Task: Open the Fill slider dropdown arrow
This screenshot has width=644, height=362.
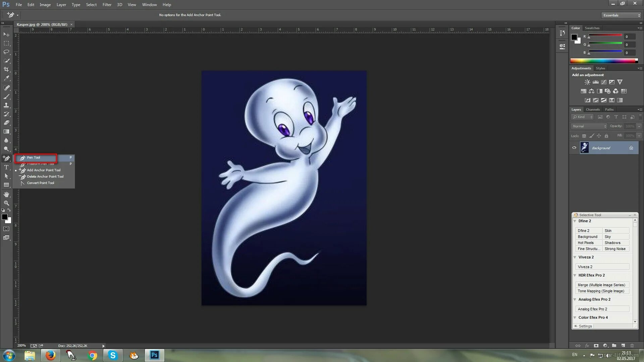Action: click(639, 136)
